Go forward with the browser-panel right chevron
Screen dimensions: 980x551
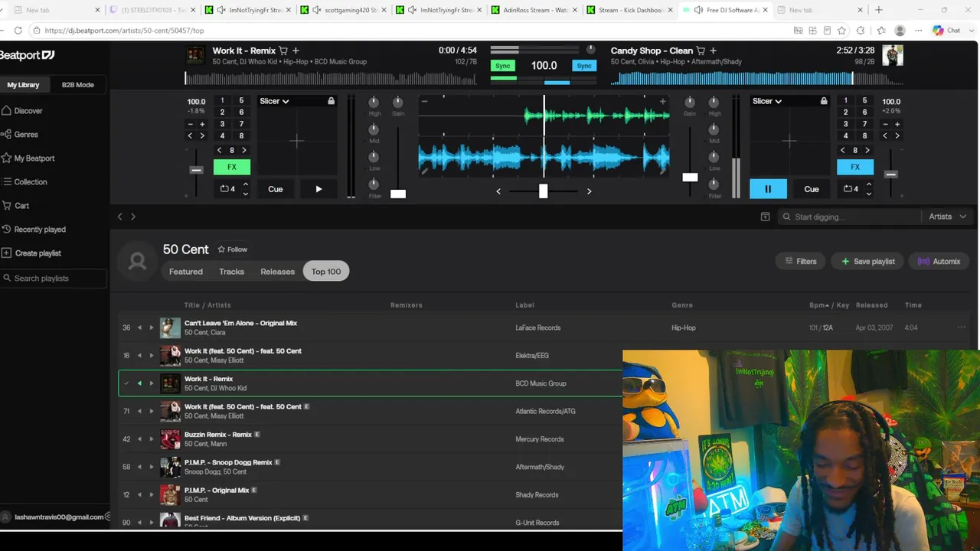coord(133,217)
